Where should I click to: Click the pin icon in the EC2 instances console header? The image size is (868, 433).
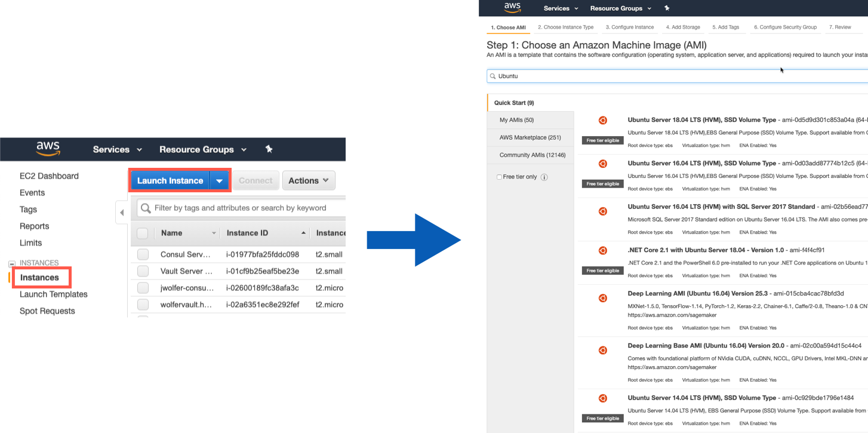[x=269, y=149]
